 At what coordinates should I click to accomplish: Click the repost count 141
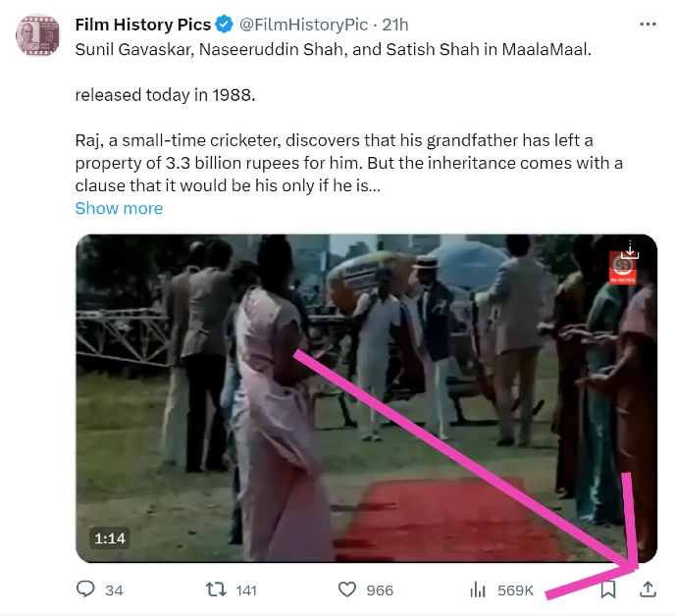coord(245,590)
